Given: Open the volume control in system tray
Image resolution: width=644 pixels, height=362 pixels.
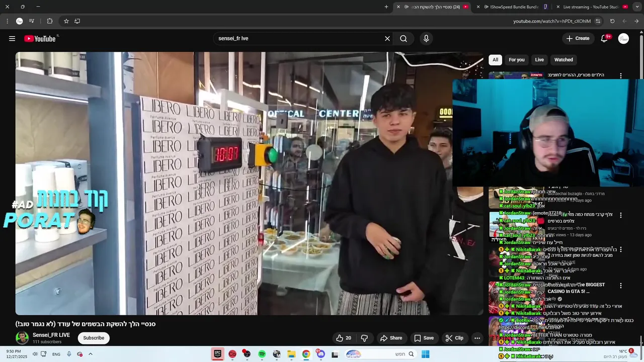Looking at the screenshot, I should 35,354.
